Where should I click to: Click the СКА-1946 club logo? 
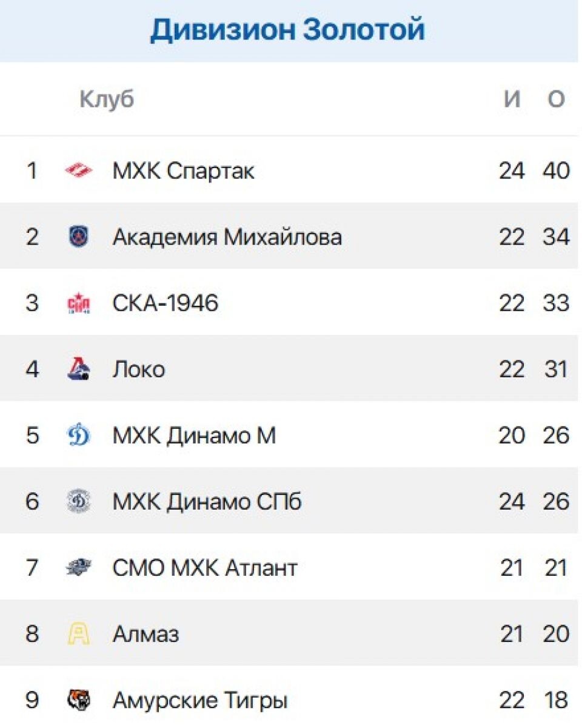point(79,303)
